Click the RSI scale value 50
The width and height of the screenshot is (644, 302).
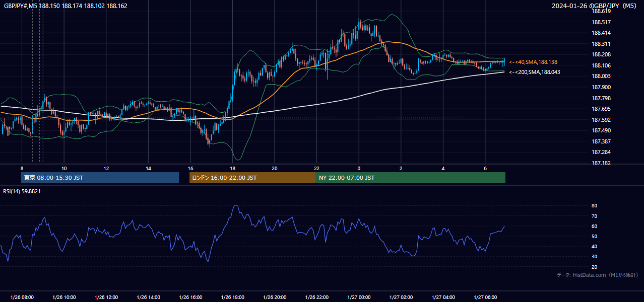(594, 236)
